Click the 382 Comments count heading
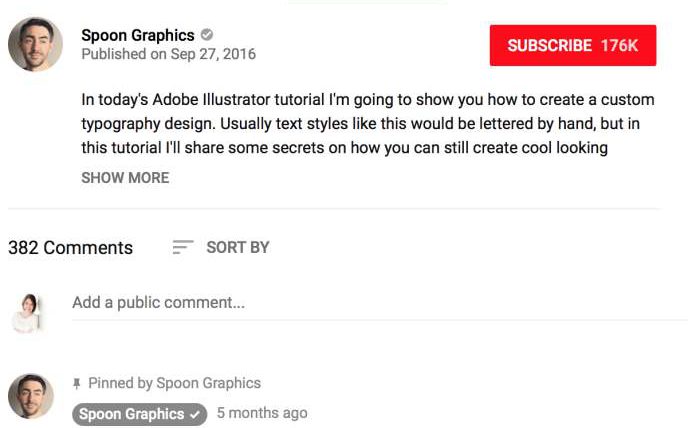The image size is (700, 428). click(x=71, y=248)
